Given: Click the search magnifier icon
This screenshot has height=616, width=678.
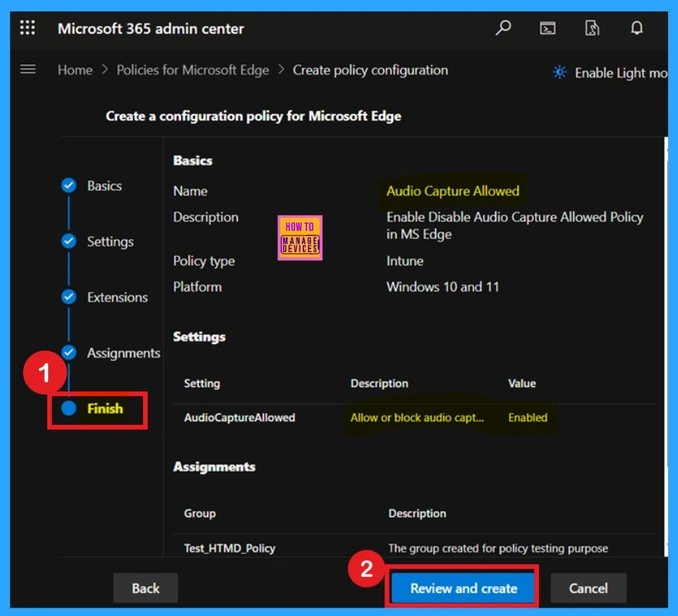Looking at the screenshot, I should coord(503,28).
